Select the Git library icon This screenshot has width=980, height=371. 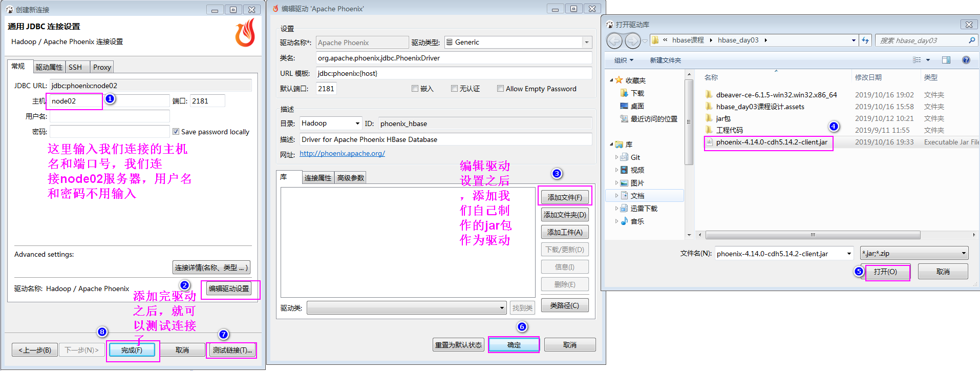[624, 157]
